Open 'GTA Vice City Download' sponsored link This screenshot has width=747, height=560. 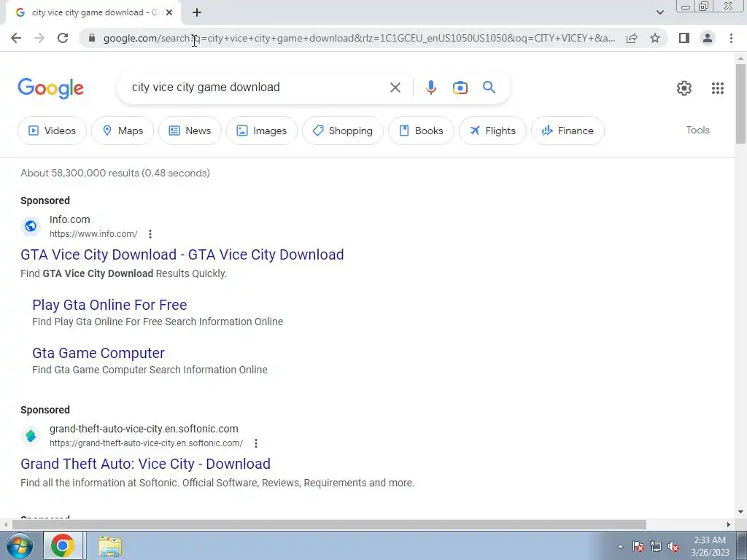(182, 254)
